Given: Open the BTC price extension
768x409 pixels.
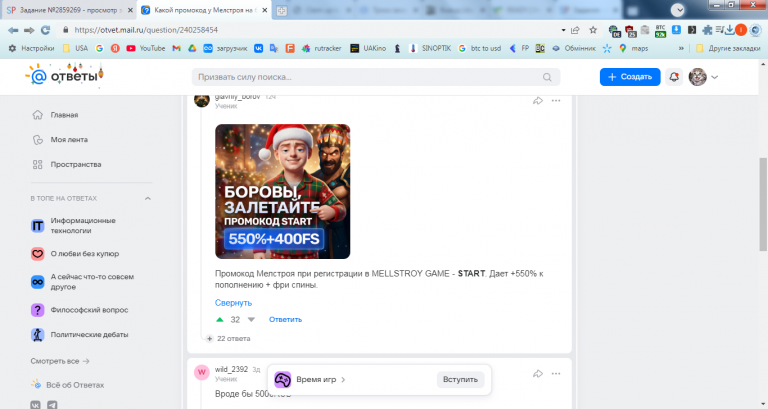Looking at the screenshot, I should pyautogui.click(x=660, y=30).
